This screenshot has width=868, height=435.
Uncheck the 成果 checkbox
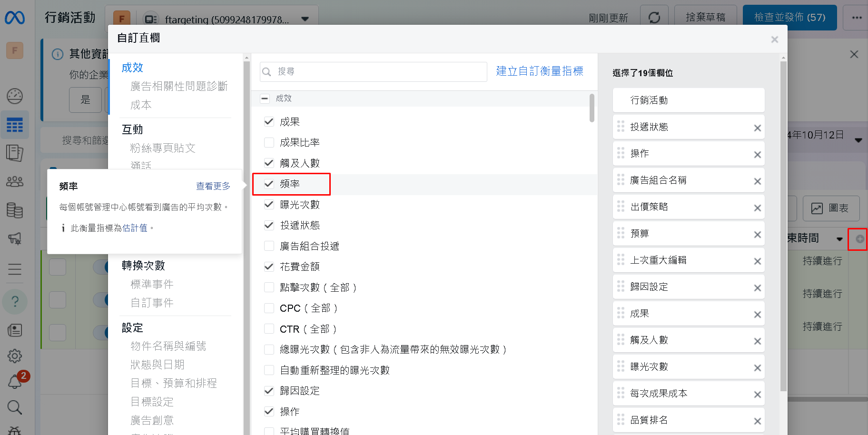(x=269, y=121)
